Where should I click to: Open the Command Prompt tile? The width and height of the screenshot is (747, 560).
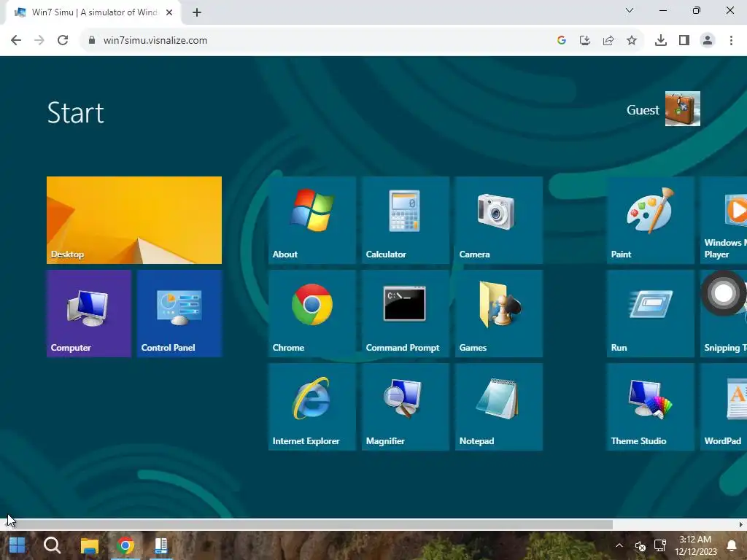point(406,314)
